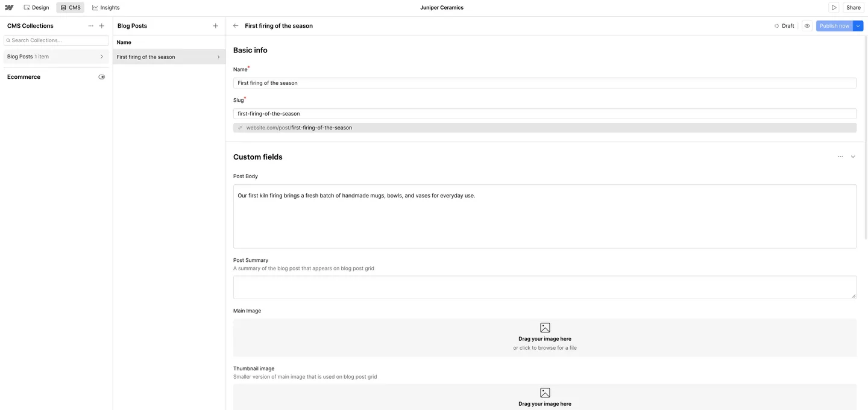Switch to the Design tab

(x=36, y=8)
